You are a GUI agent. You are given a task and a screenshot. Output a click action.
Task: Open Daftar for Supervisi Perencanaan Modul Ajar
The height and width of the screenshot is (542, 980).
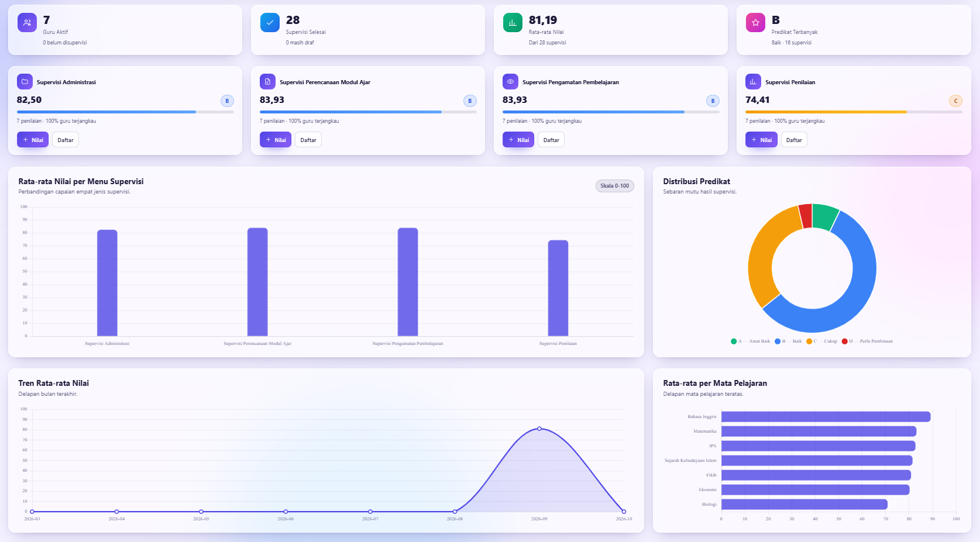[x=308, y=140]
